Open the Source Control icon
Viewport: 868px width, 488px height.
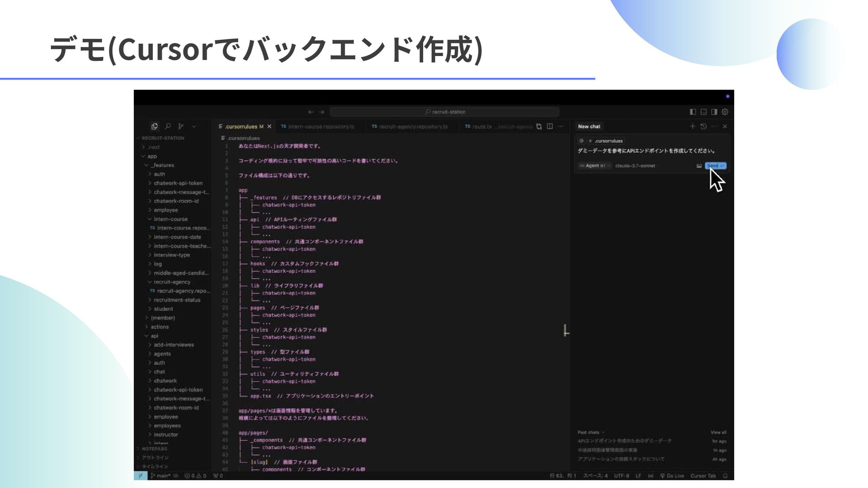click(x=181, y=127)
